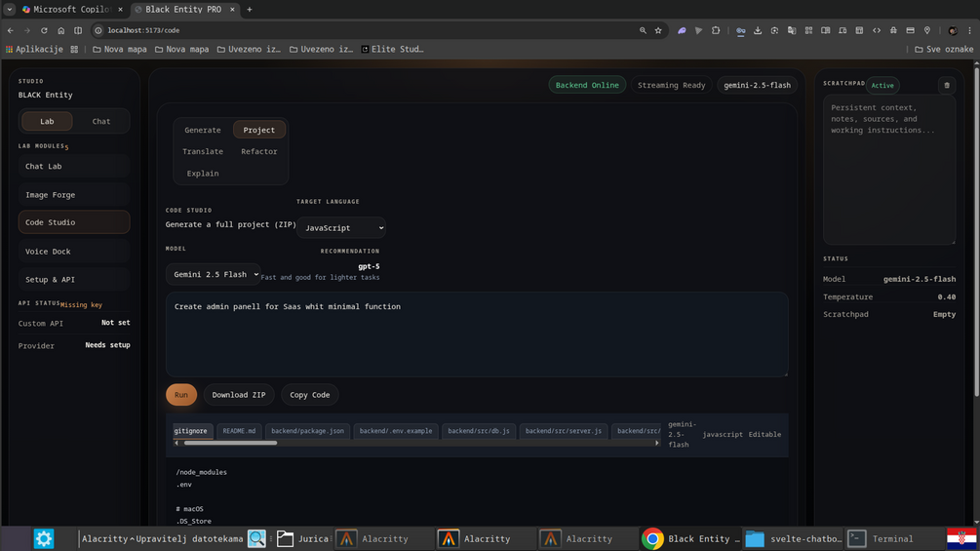Open the payment card toolbar icon
The height and width of the screenshot is (551, 980).
click(910, 30)
